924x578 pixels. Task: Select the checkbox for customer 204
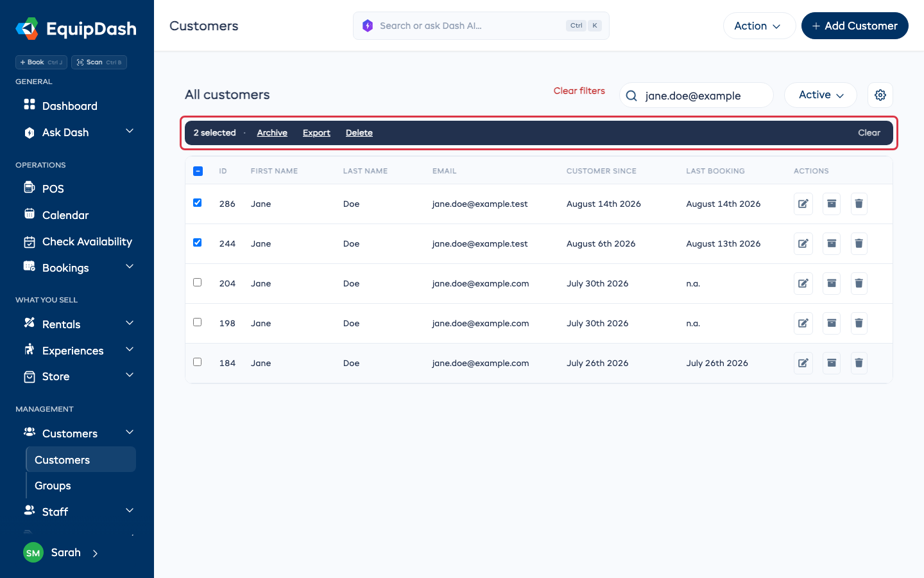[198, 283]
